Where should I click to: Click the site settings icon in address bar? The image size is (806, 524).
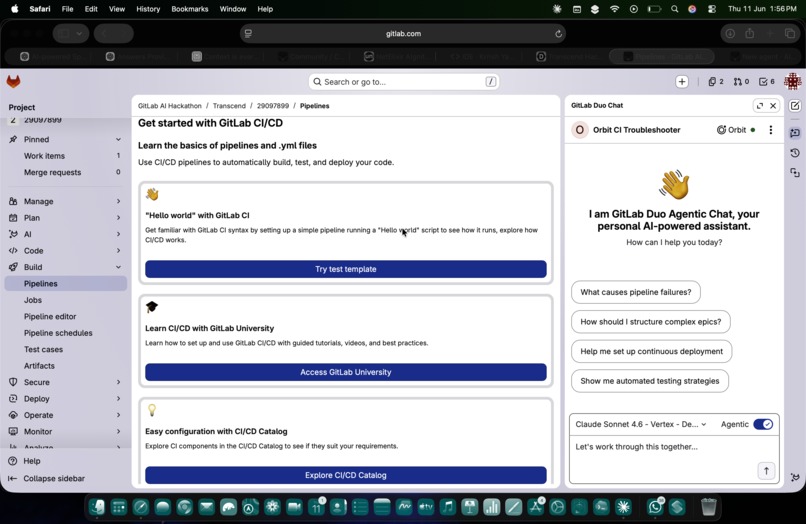point(248,33)
